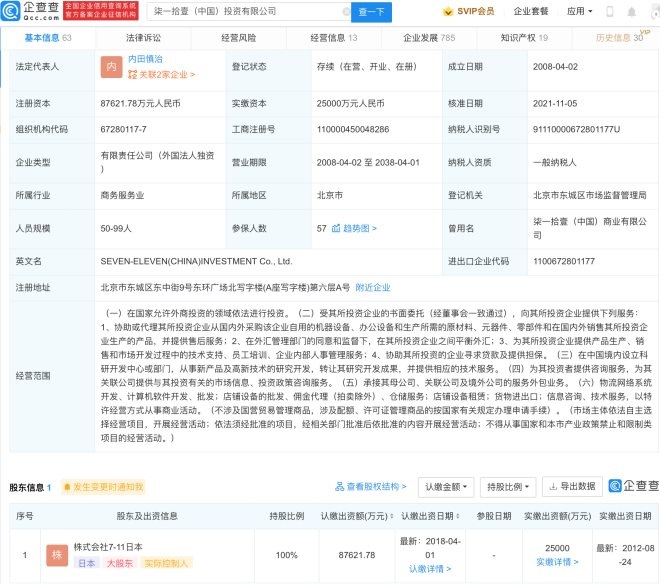
Task: Open the 经营风险 tab
Action: coord(237,37)
